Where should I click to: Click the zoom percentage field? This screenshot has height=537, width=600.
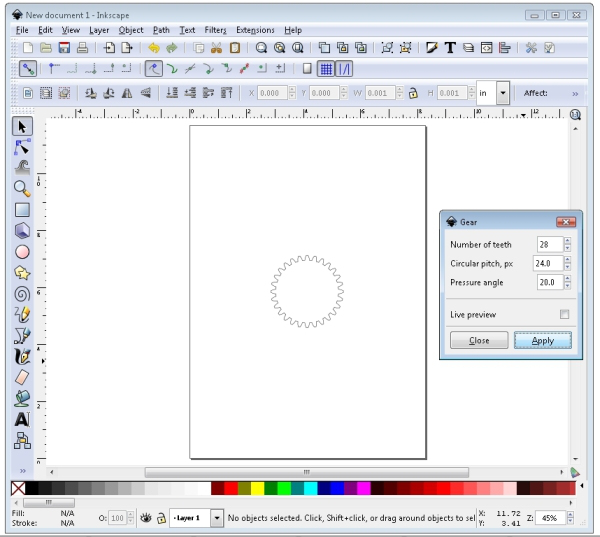tap(550, 518)
